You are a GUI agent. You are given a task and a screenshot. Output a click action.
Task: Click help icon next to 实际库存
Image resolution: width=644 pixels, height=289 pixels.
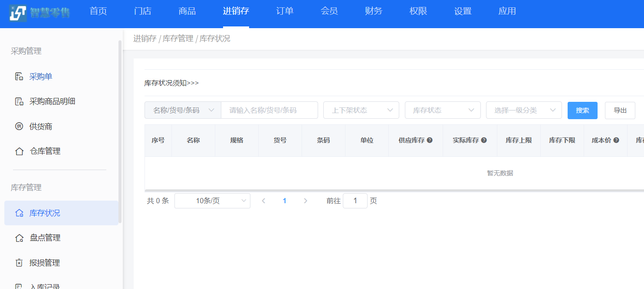coord(484,140)
